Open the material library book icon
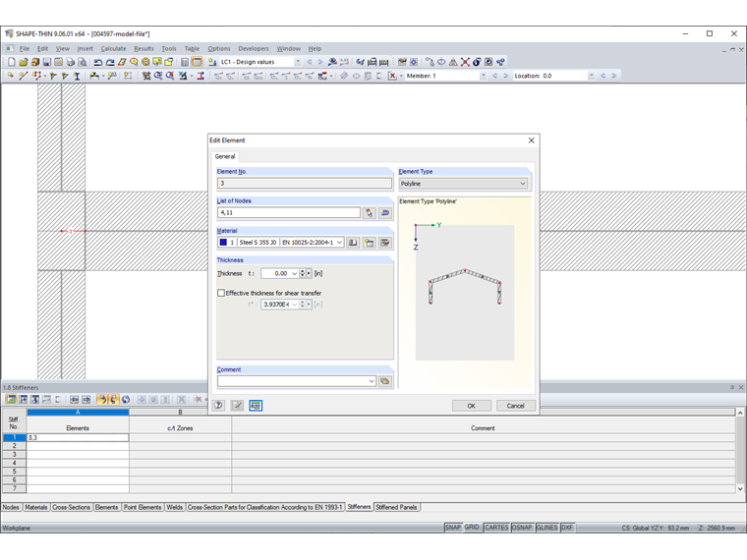The height and width of the screenshot is (560, 747). 353,243
